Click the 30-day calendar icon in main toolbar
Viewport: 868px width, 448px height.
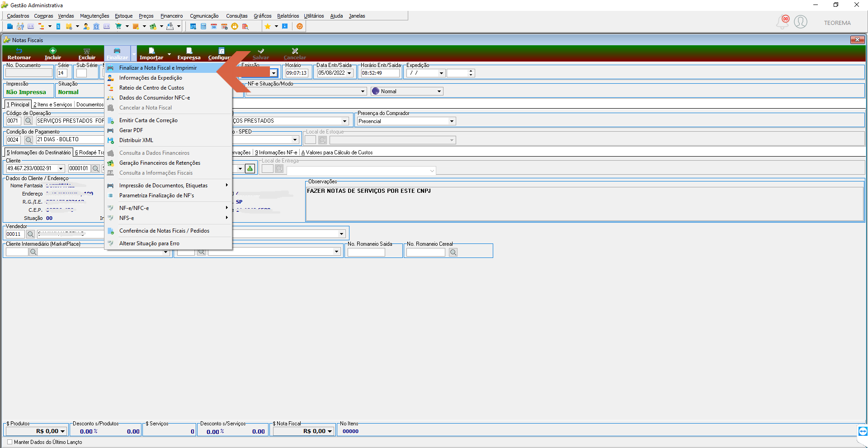[214, 26]
